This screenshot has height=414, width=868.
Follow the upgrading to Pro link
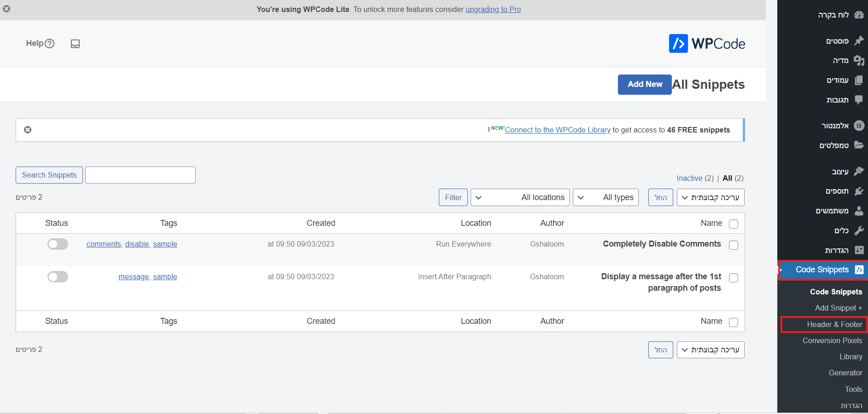pos(493,9)
